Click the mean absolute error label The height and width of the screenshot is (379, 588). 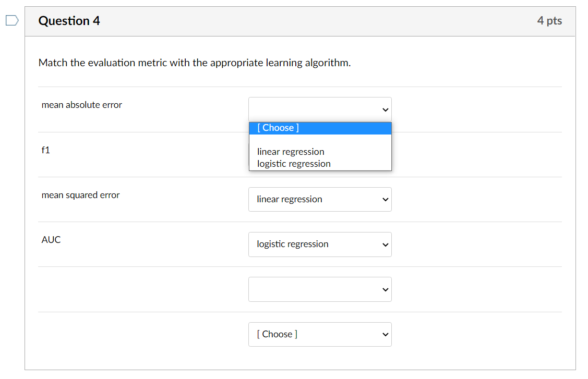(x=82, y=105)
